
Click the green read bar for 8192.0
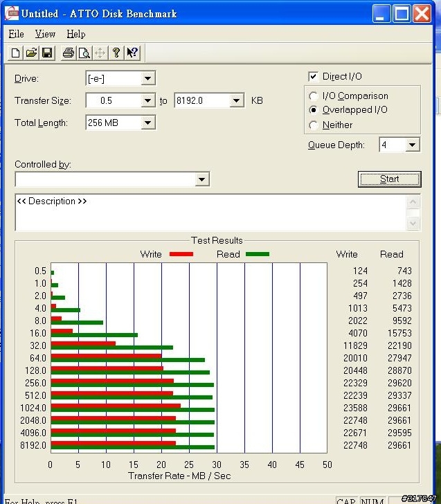coord(132,447)
